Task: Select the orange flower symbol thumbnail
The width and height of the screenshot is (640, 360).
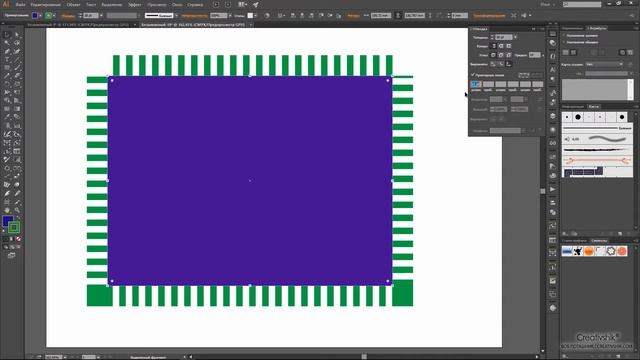Action: tap(622, 251)
